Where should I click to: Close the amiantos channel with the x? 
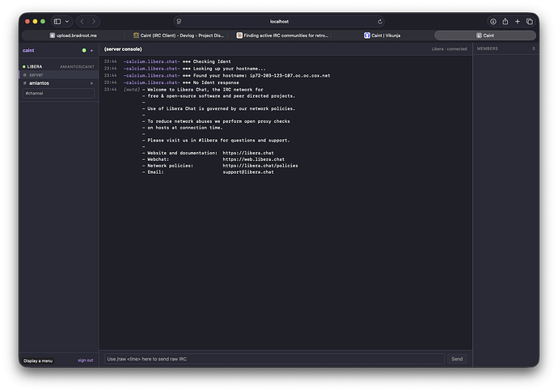pos(92,83)
